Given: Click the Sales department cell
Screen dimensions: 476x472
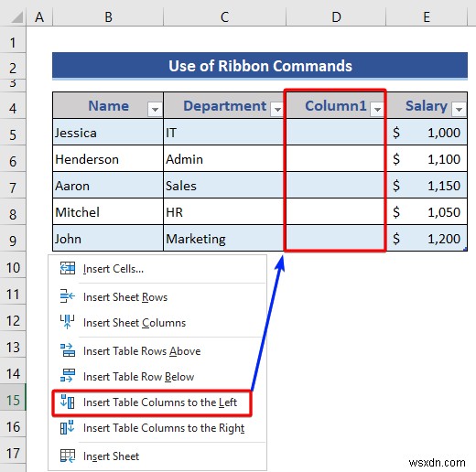Looking at the screenshot, I should point(224,186).
